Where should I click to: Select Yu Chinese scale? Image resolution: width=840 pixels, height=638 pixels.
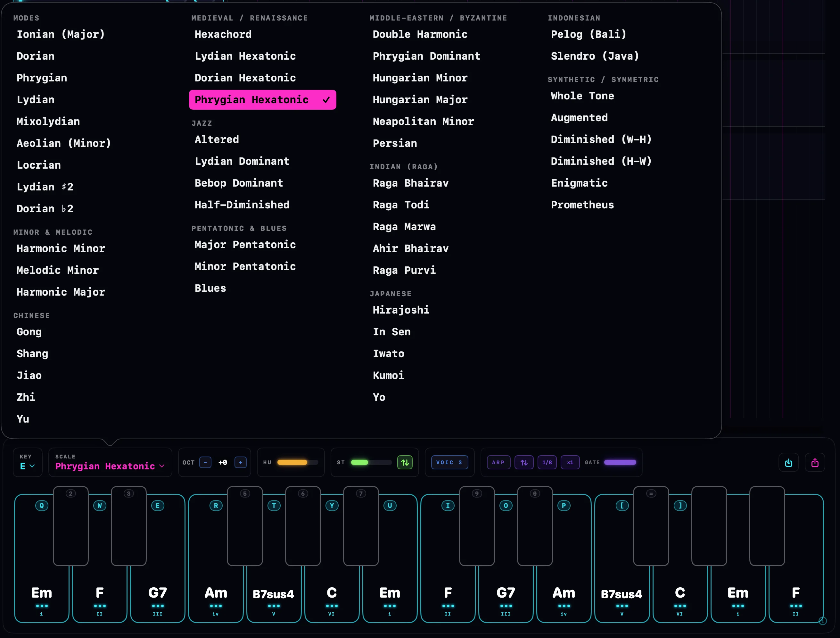(23, 419)
